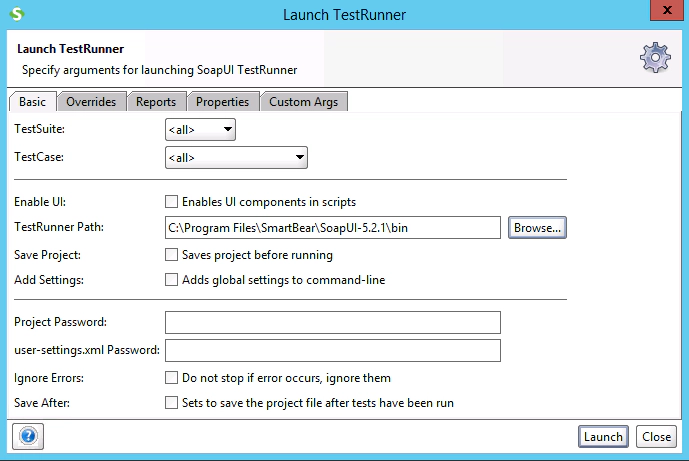689x461 pixels.
Task: Open help via the question mark icon
Action: point(28,436)
